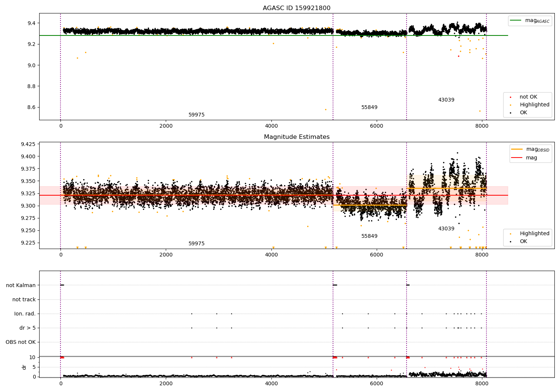560x392 pixels.
Task: Select the 'mag OBSID' legend label
Action: coord(538,149)
